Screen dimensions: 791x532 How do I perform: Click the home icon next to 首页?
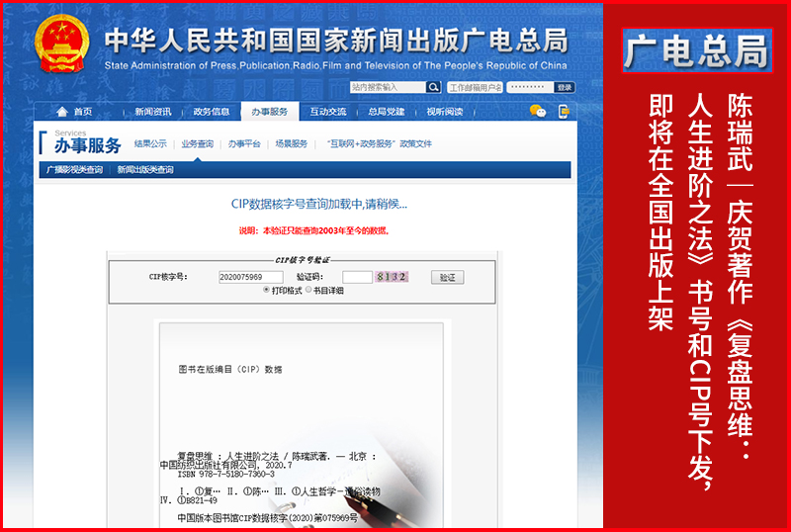(x=62, y=112)
